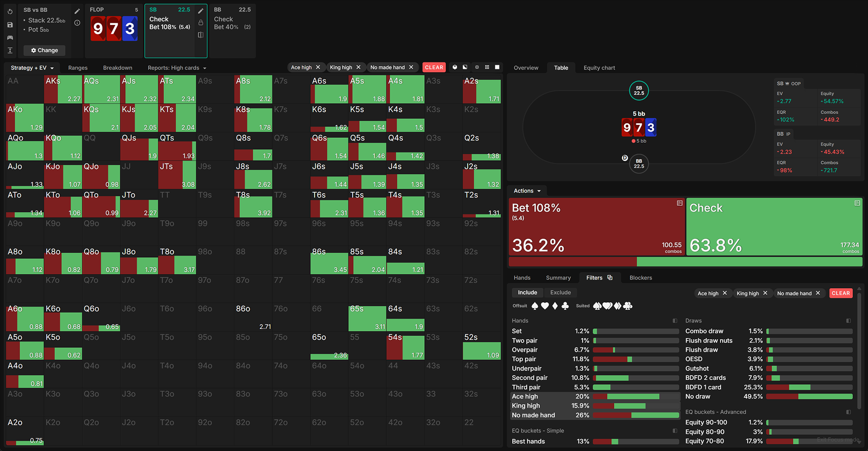Viewport: 868px width, 451px height.
Task: Open the Actions dropdown menu
Action: pos(527,191)
